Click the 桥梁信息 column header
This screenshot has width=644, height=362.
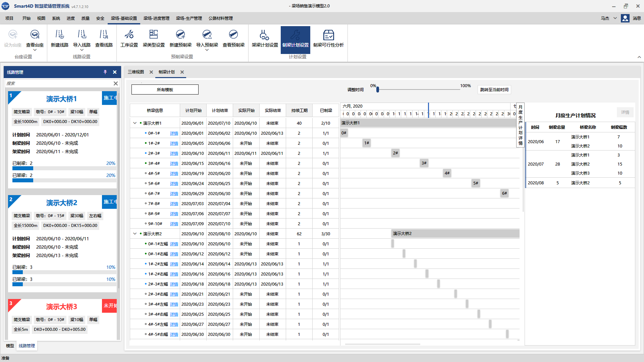tap(155, 111)
